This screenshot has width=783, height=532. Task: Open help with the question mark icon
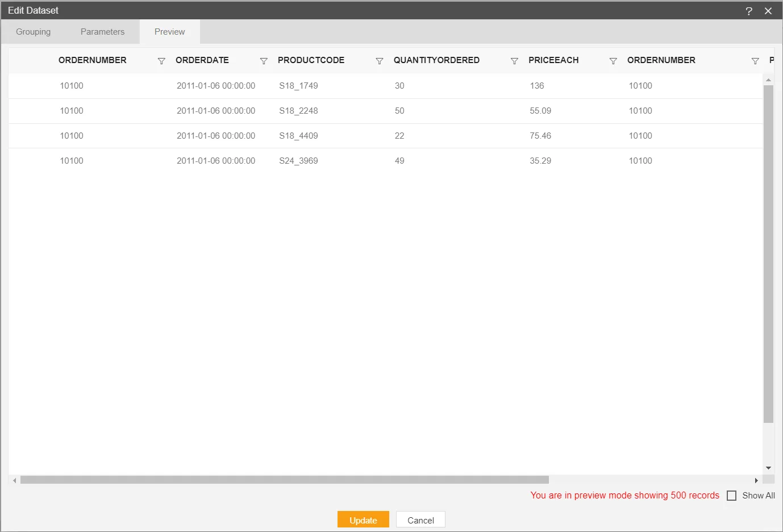(749, 11)
